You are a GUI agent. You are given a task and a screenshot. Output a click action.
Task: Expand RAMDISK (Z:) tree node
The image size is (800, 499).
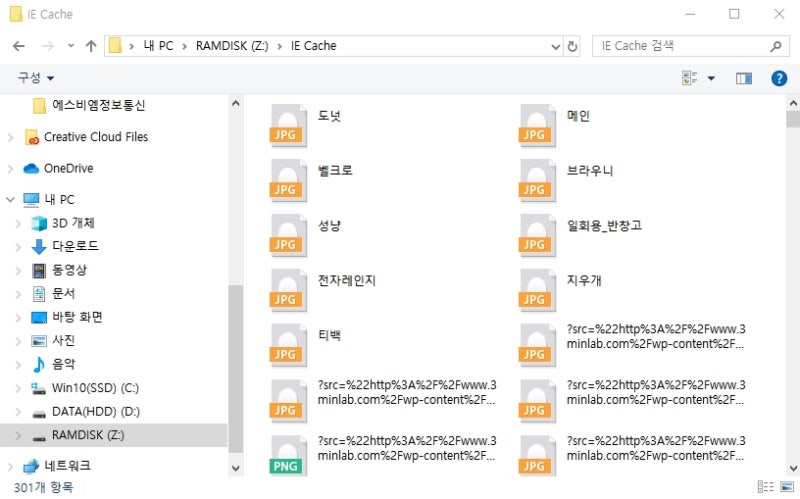[18, 435]
